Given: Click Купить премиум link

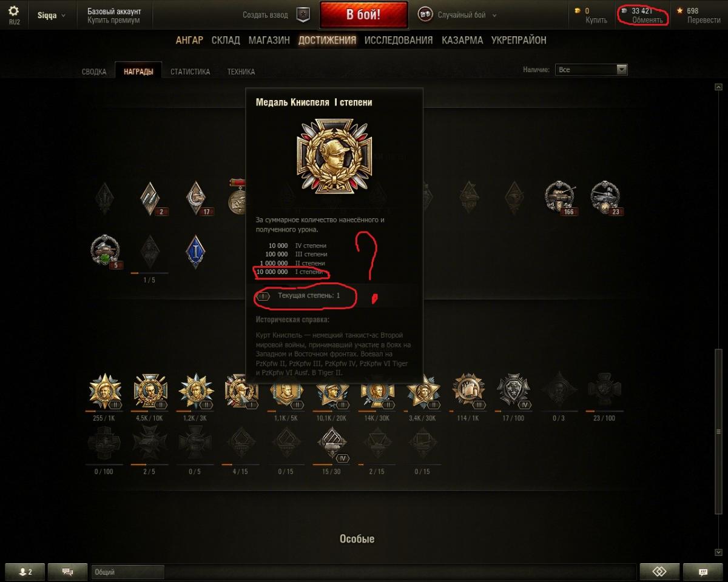Looking at the screenshot, I should 113,20.
